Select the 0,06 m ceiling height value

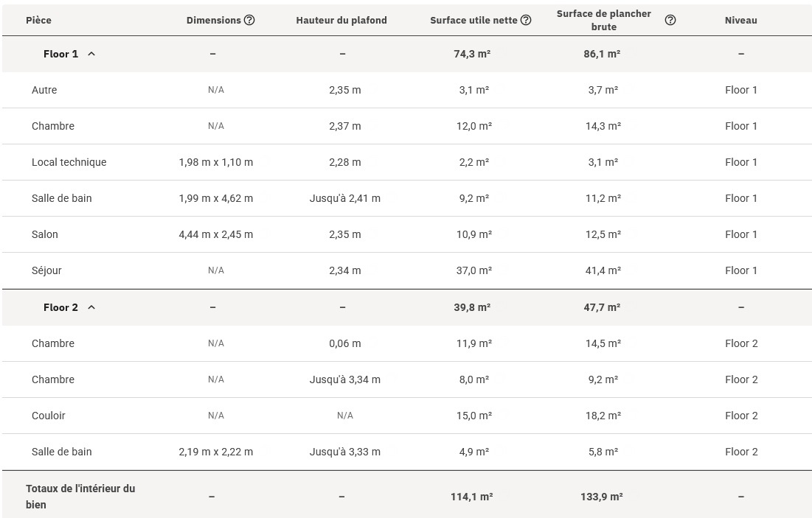click(345, 343)
